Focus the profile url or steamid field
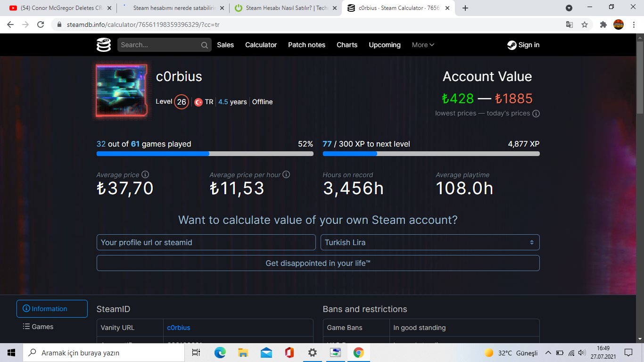The height and width of the screenshot is (362, 644). [206, 242]
